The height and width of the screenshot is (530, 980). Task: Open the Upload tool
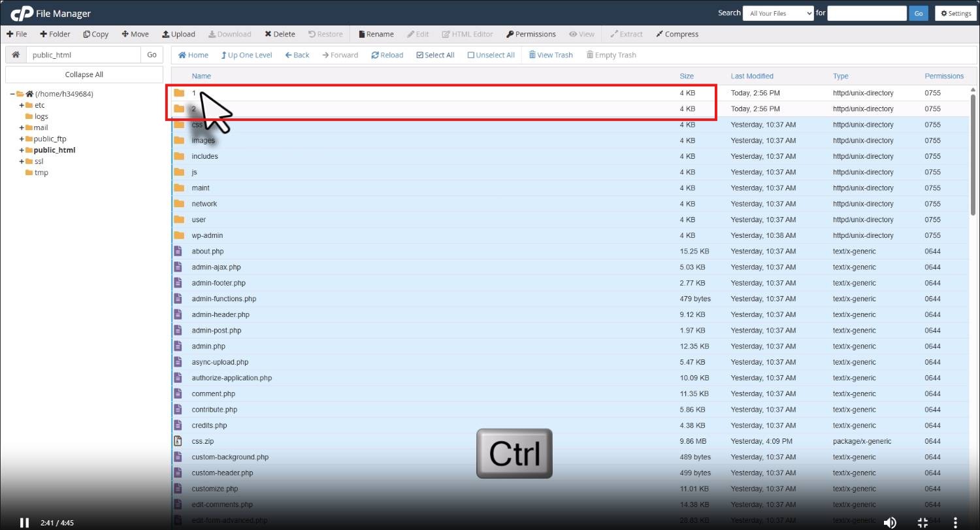pyautogui.click(x=178, y=34)
